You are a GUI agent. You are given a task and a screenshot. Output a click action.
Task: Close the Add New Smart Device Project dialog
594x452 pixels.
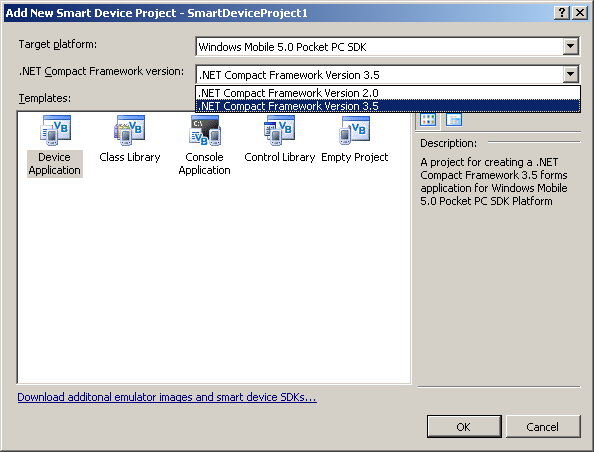(580, 13)
